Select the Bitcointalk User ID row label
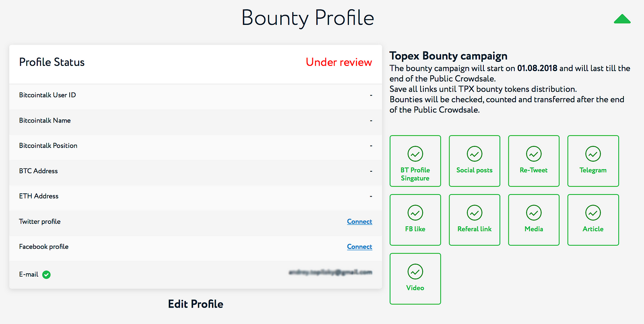This screenshot has width=644, height=324. (x=47, y=95)
